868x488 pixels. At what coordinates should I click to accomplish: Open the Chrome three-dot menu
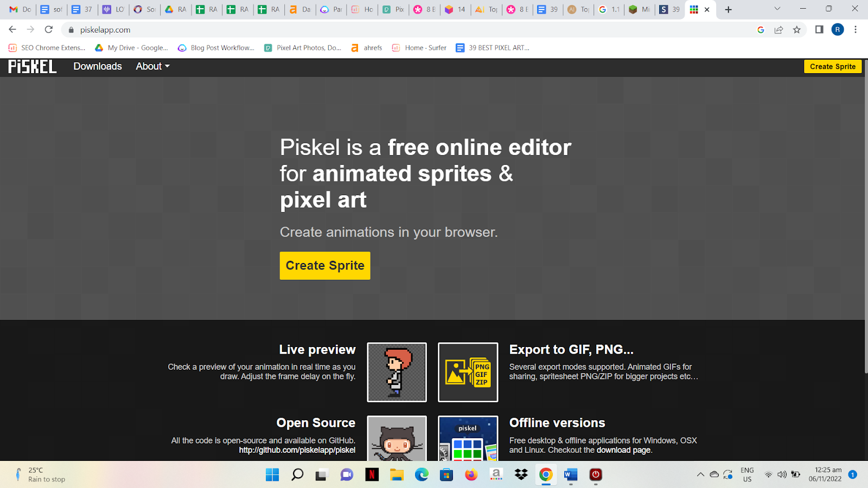coord(856,30)
